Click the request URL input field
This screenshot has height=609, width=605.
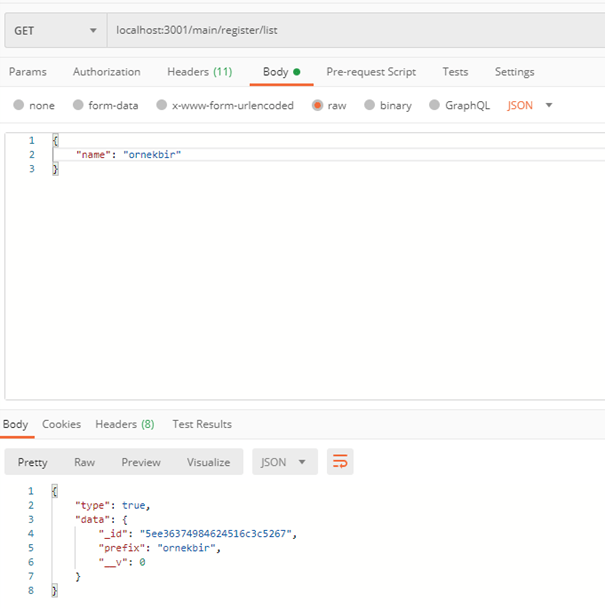[350, 30]
